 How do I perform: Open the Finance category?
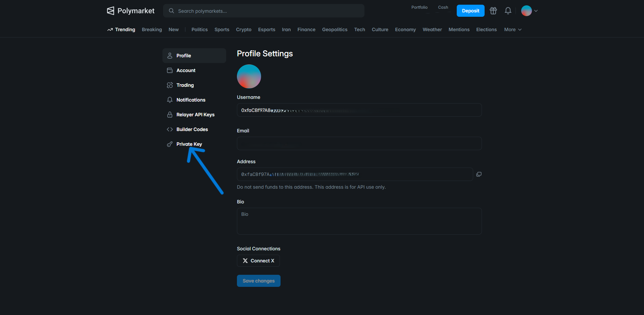(306, 29)
